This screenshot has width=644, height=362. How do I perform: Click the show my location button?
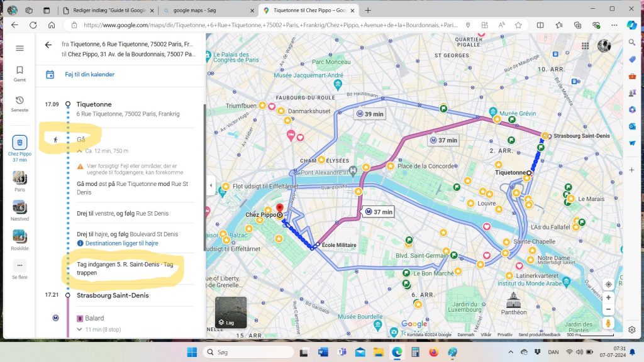point(608,284)
